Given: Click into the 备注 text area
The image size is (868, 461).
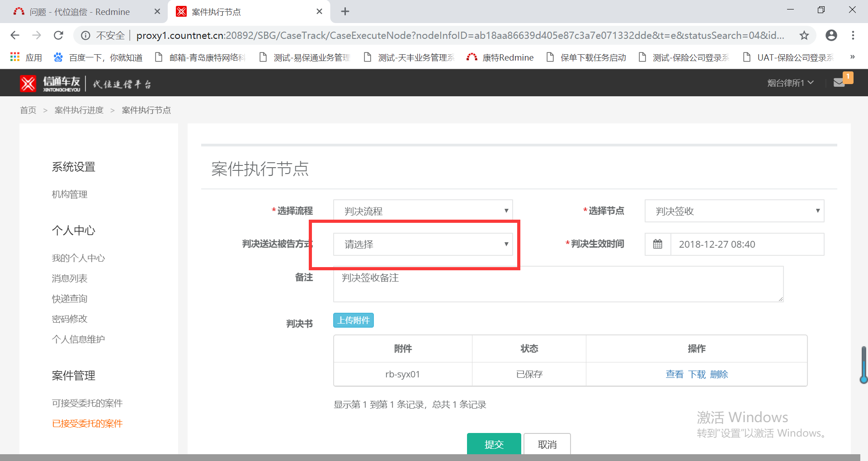Looking at the screenshot, I should pyautogui.click(x=558, y=284).
